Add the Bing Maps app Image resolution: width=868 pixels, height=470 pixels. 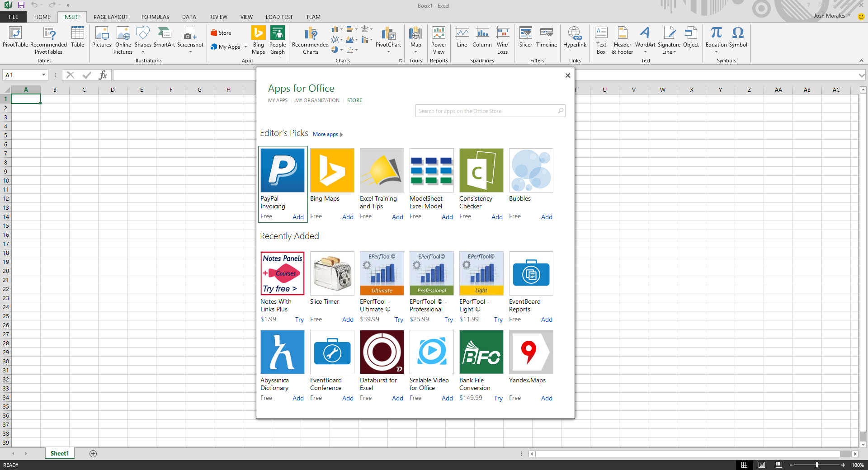click(x=347, y=217)
